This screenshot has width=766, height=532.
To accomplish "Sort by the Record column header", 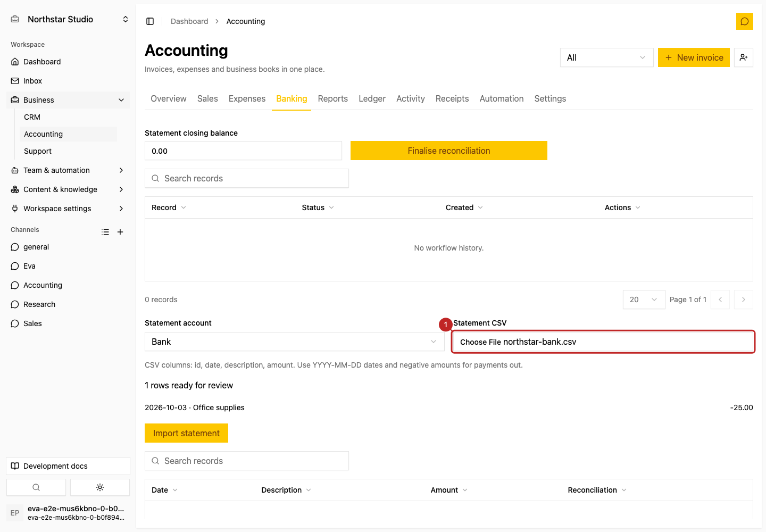I will coord(169,207).
